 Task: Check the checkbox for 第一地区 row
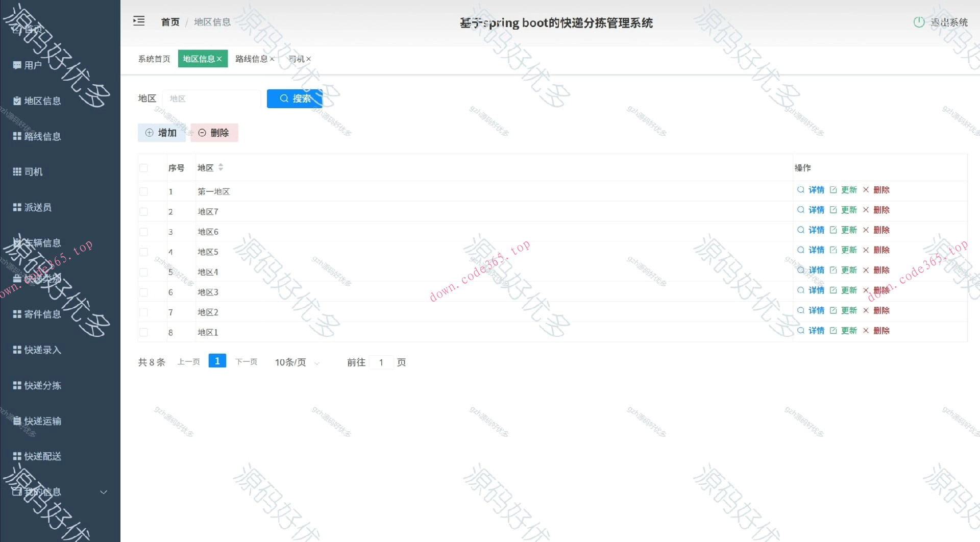143,191
